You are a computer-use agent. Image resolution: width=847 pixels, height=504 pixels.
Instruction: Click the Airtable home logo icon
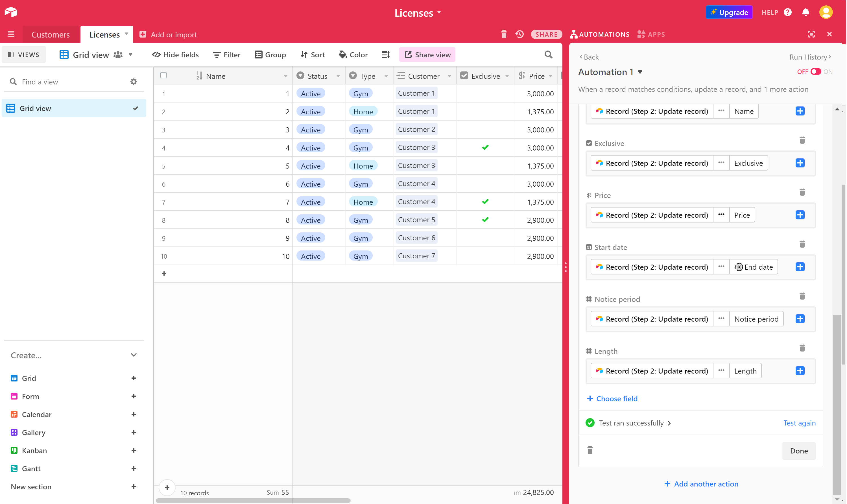coord(11,12)
